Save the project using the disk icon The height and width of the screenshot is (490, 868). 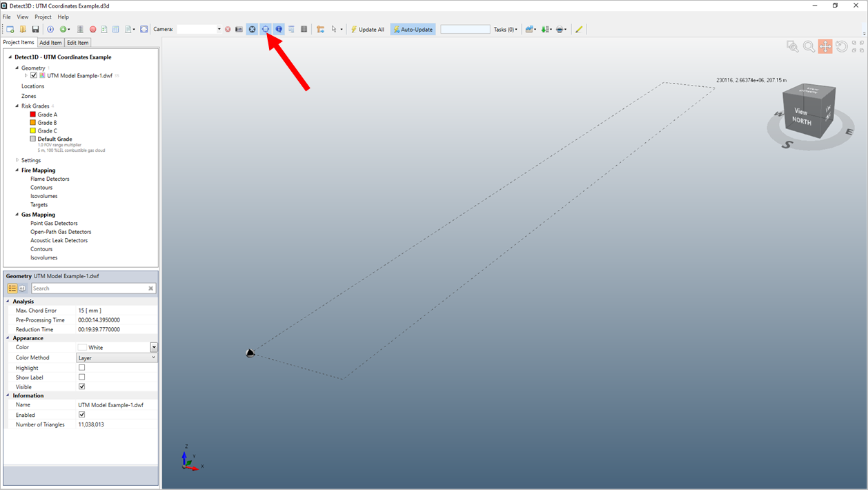tap(35, 29)
